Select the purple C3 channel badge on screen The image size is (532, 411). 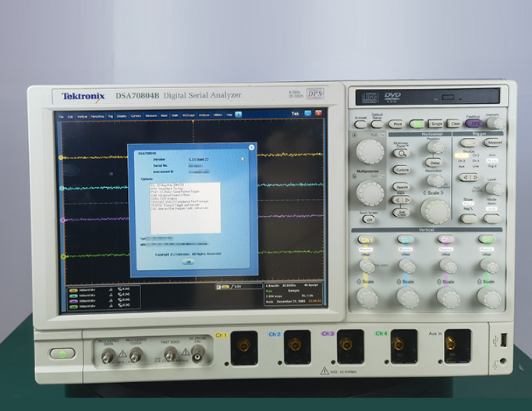click(x=73, y=302)
